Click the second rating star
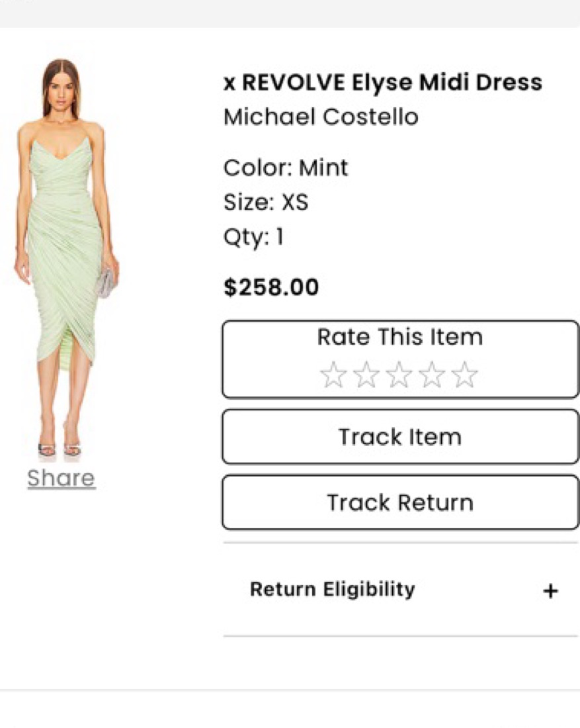 click(366, 375)
